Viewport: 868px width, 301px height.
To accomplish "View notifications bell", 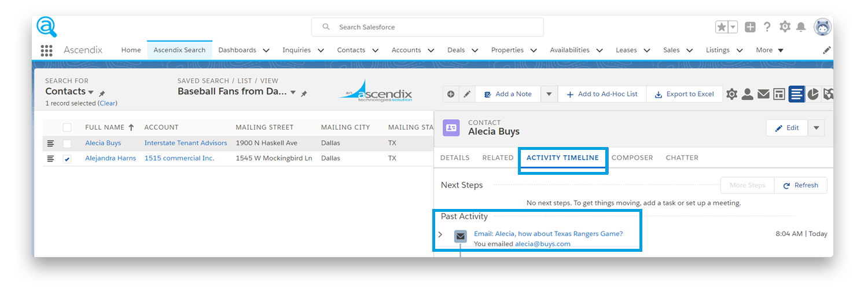I will [801, 27].
